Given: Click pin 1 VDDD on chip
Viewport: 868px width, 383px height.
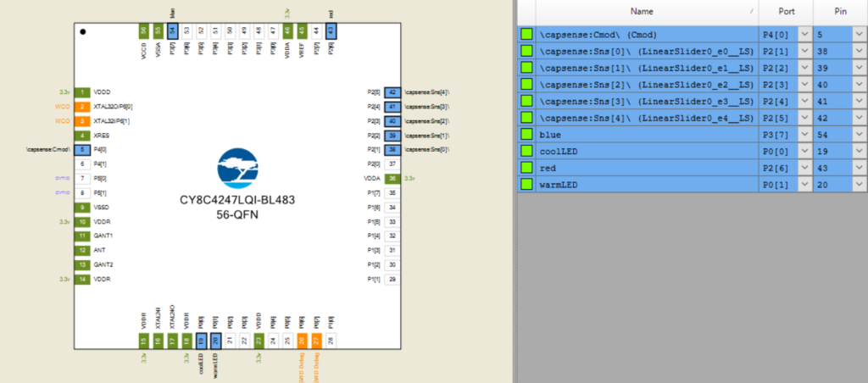Looking at the screenshot, I should pos(82,92).
